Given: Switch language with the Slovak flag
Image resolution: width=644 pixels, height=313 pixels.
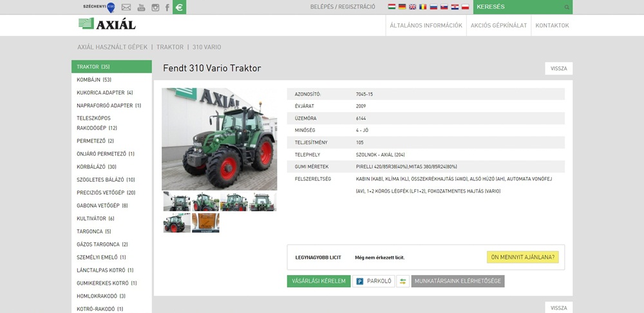Looking at the screenshot, I should 444,7.
